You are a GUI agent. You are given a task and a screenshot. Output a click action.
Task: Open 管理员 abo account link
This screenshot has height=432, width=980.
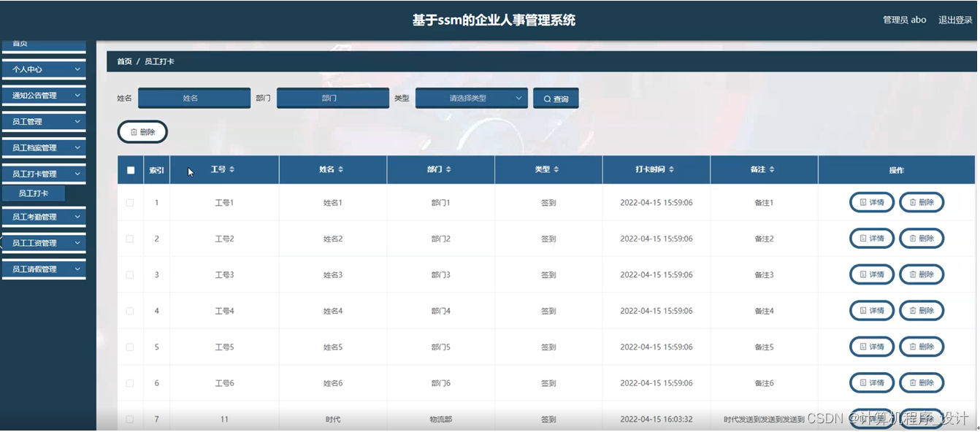[x=904, y=20]
